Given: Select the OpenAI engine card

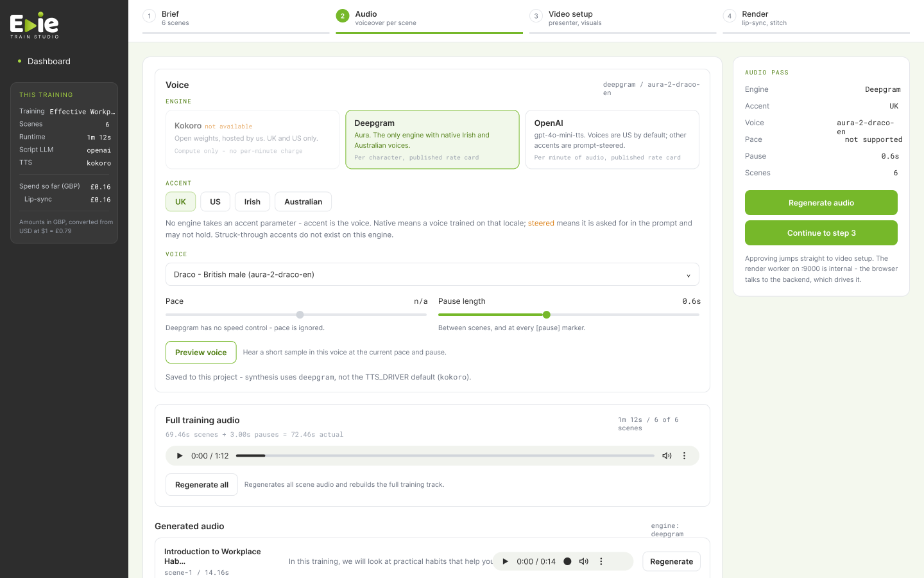Looking at the screenshot, I should [612, 139].
